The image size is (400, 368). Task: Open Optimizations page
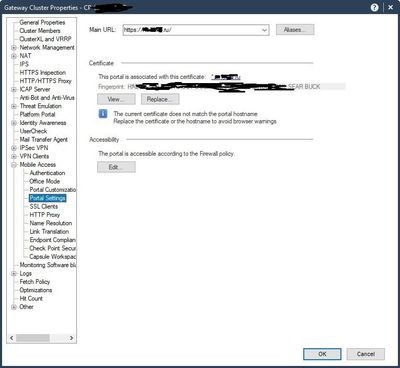click(x=35, y=290)
